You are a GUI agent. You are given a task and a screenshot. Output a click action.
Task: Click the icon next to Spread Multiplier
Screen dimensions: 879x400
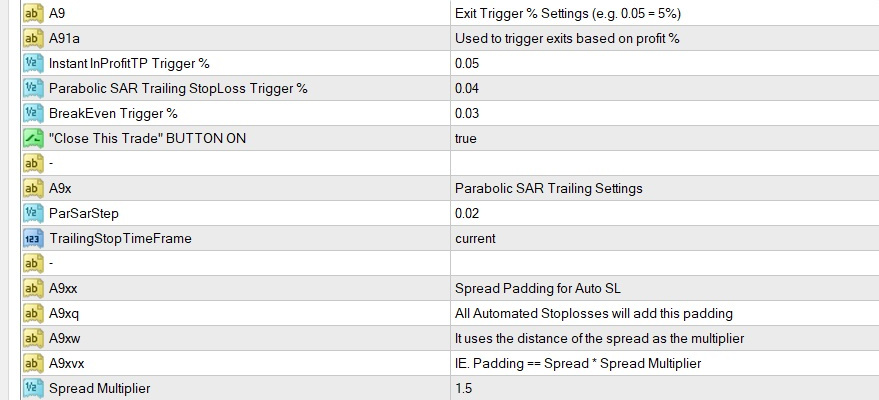point(31,388)
